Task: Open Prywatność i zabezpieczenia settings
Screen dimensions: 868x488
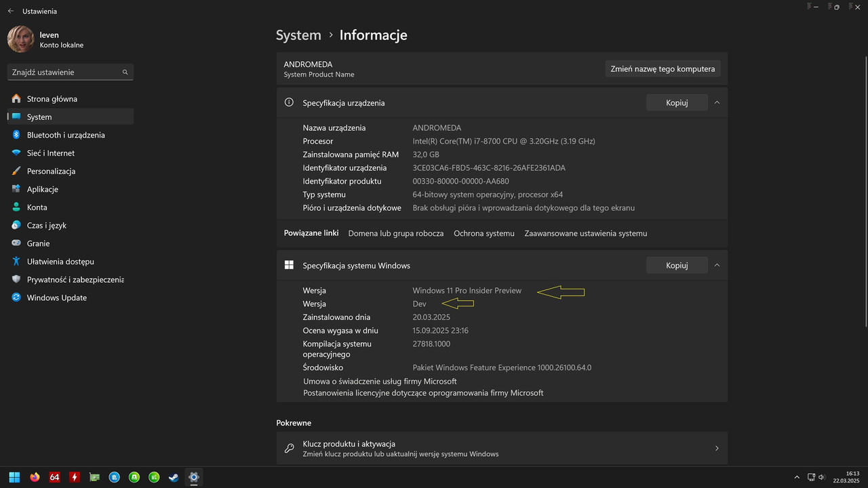Action: (71, 279)
